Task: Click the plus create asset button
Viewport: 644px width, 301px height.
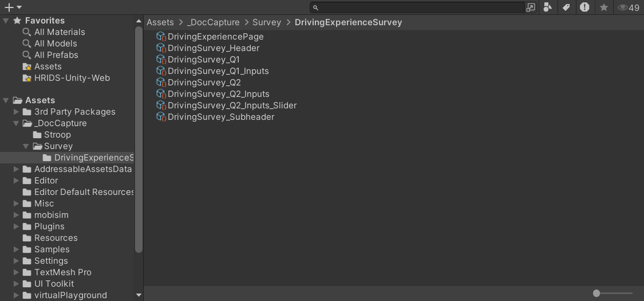Action: click(x=9, y=7)
